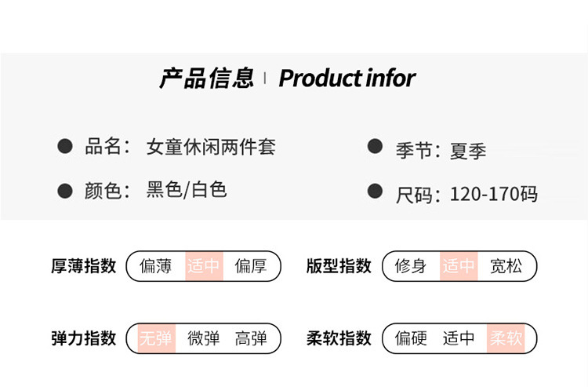
Task: Click the Product infor title text
Action: [347, 78]
